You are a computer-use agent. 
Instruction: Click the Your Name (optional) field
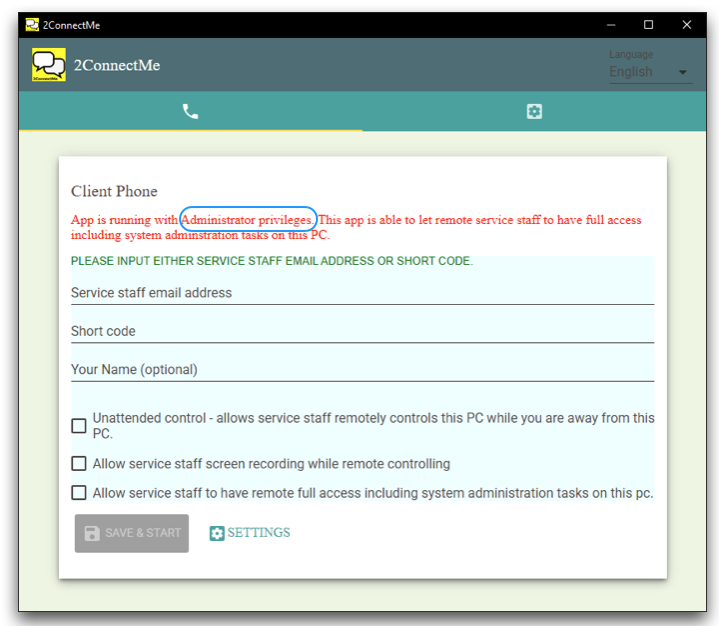362,370
